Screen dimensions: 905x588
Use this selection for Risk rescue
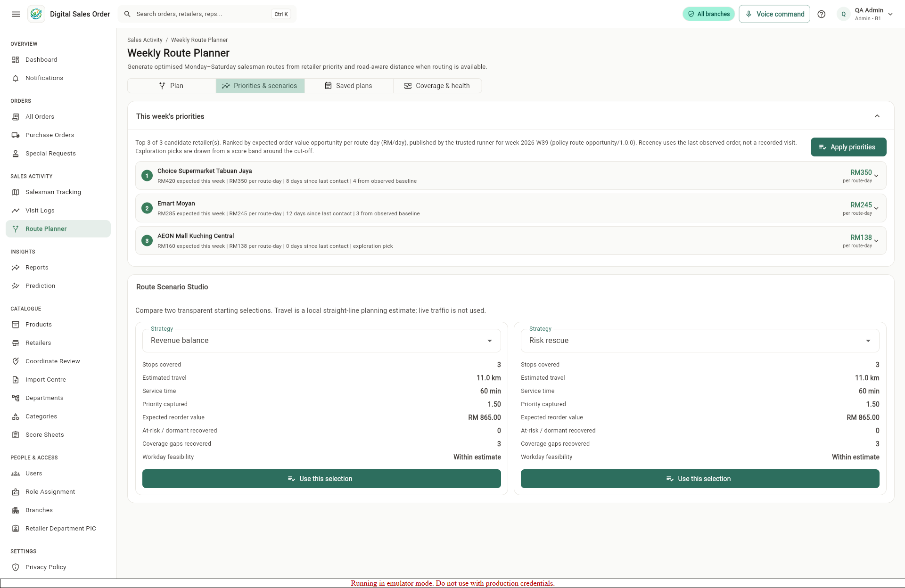(x=700, y=479)
